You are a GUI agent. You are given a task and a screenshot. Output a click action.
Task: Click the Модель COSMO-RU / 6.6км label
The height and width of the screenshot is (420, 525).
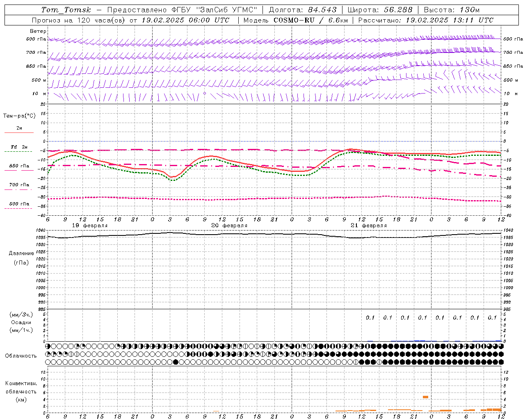click(x=296, y=20)
